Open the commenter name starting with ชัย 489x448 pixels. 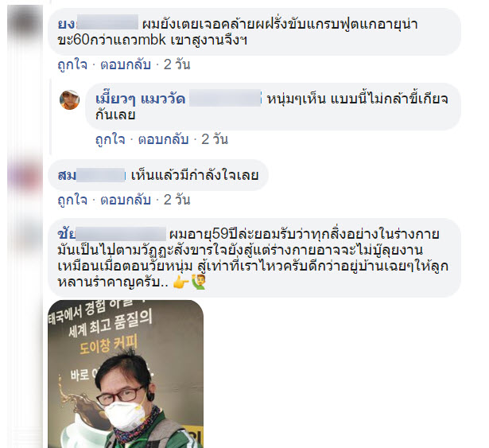(111, 234)
